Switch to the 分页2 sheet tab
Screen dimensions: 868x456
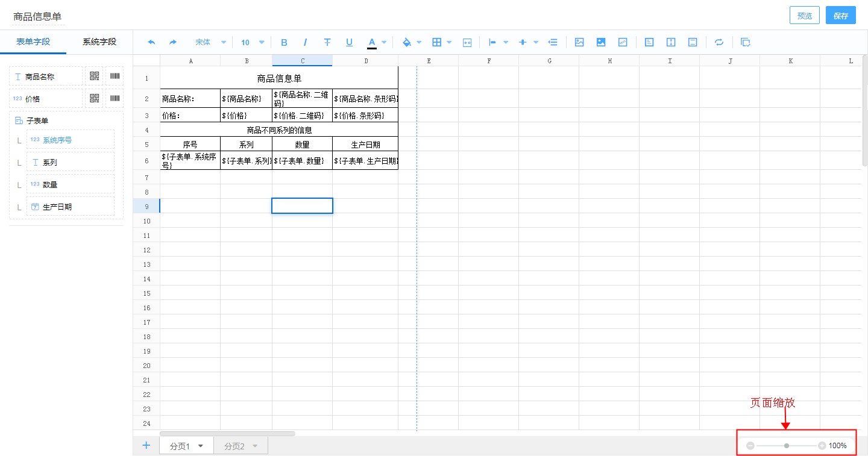235,446
